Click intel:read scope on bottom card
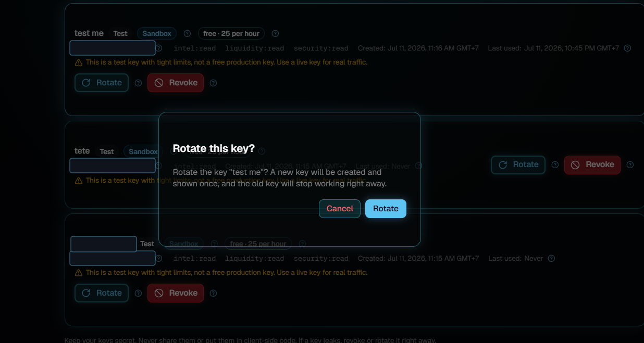The image size is (644, 343). (195, 258)
